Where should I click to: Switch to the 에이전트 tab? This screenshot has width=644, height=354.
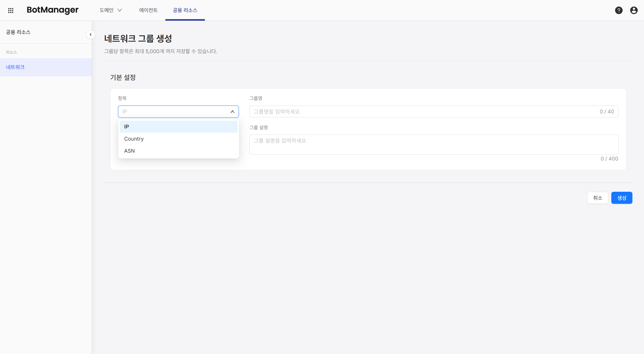[148, 10]
